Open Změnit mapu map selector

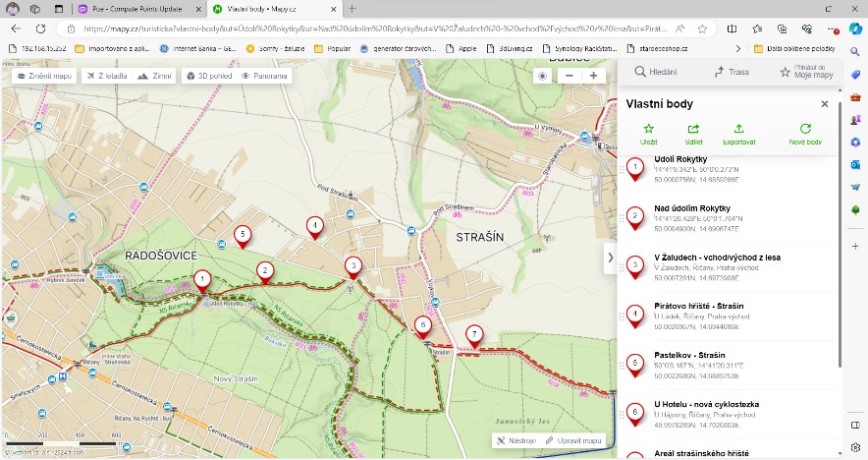tap(45, 76)
